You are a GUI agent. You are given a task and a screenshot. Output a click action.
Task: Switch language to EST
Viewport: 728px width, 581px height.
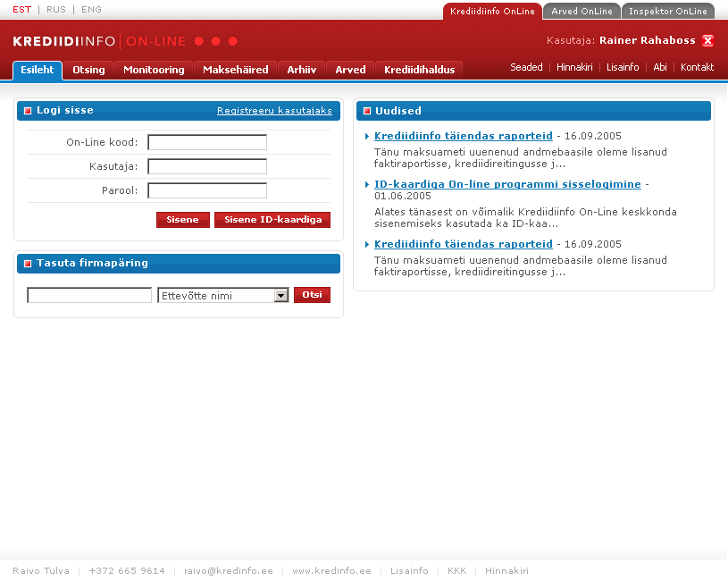coord(21,10)
